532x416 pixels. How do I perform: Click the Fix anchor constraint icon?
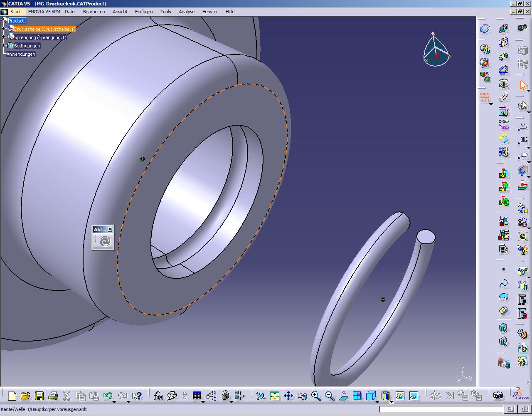pos(504,83)
